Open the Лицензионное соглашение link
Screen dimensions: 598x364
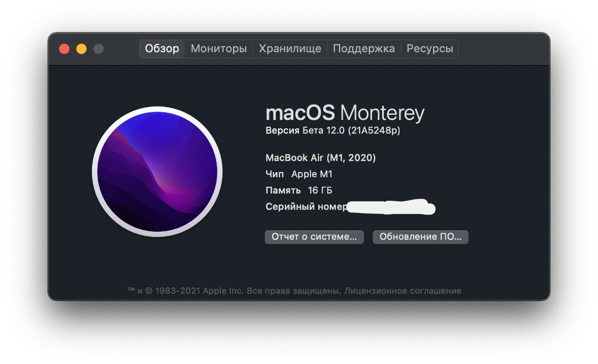(x=403, y=291)
